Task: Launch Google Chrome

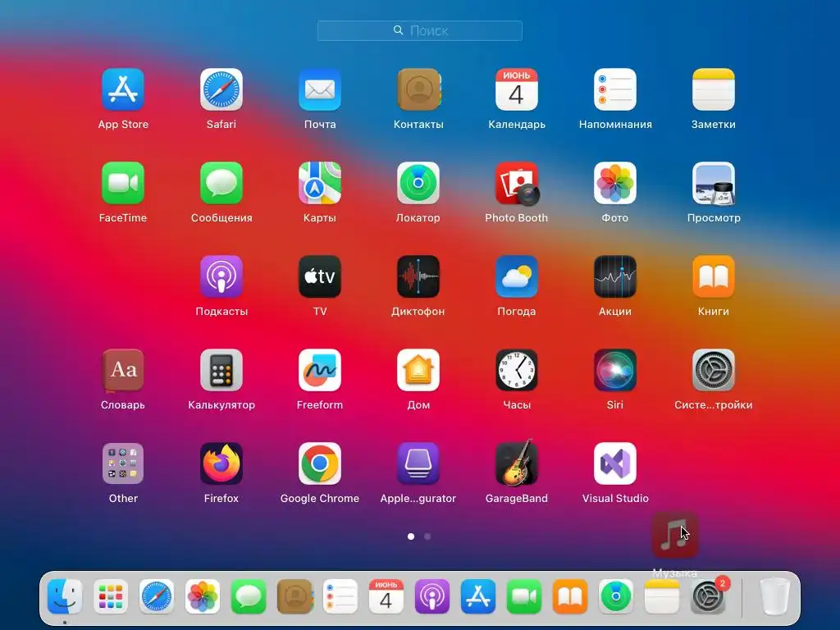Action: [320, 463]
